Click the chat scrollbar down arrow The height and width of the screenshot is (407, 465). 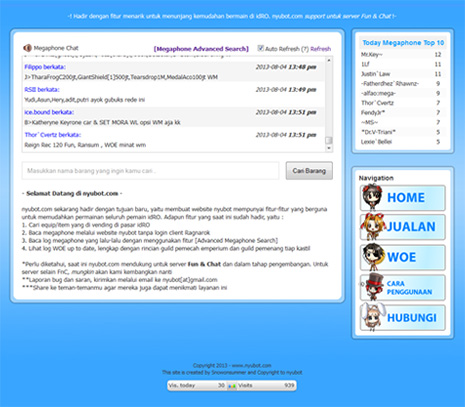coord(329,148)
